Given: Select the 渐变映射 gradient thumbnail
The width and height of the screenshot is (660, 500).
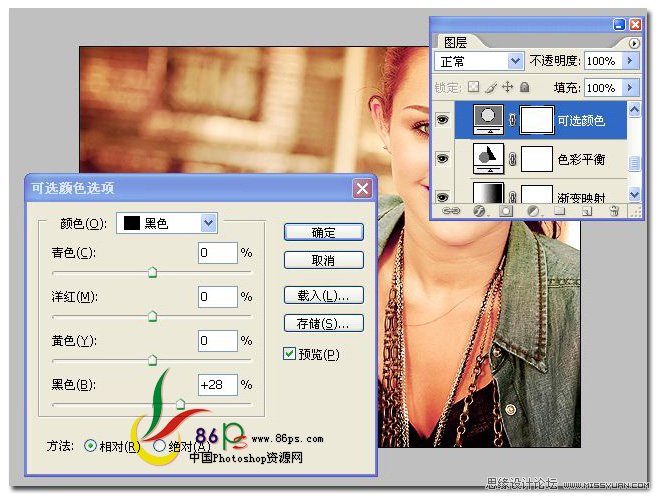Looking at the screenshot, I should [x=488, y=193].
